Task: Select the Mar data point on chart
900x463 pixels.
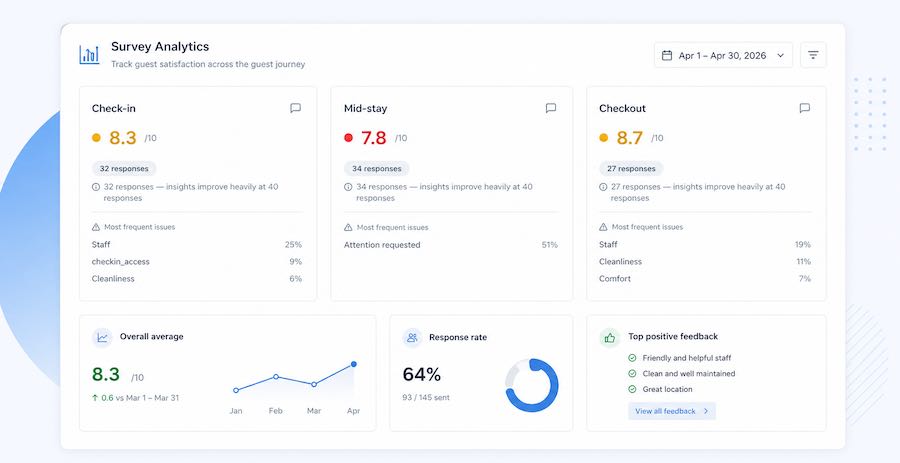Action: click(x=314, y=384)
